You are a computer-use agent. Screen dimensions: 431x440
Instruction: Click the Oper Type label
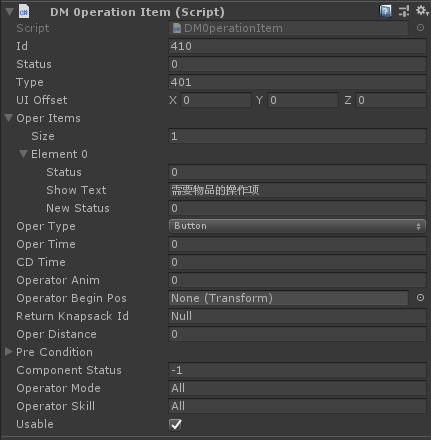click(x=46, y=226)
